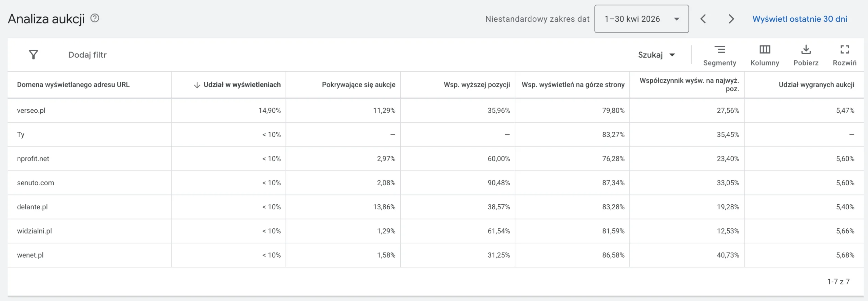The image size is (868, 301).
Task: Select the delante.pl domain
Action: (32, 207)
